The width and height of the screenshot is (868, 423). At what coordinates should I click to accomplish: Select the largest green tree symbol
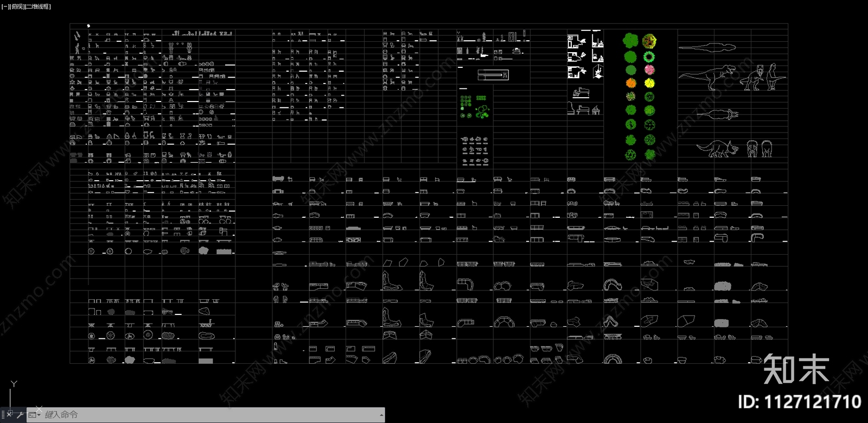630,40
